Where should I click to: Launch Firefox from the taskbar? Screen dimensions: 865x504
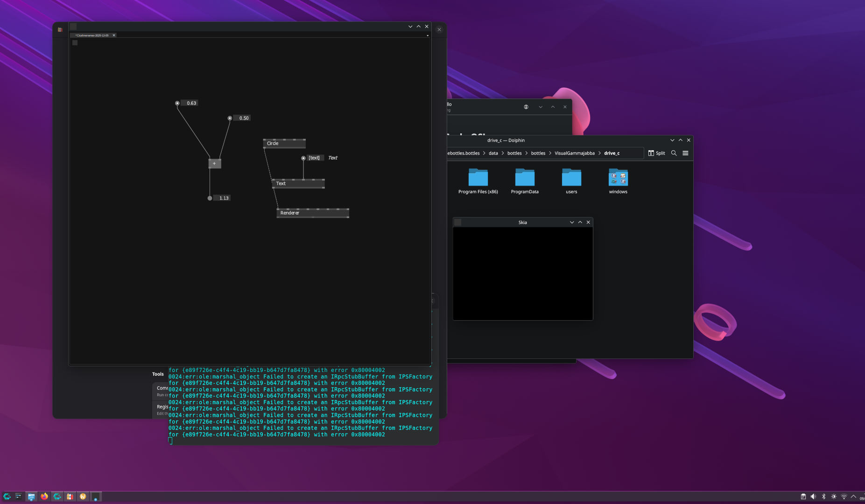click(x=44, y=497)
